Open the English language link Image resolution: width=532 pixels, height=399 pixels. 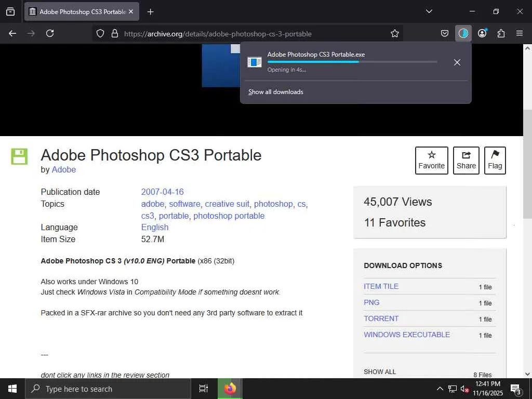click(x=155, y=228)
